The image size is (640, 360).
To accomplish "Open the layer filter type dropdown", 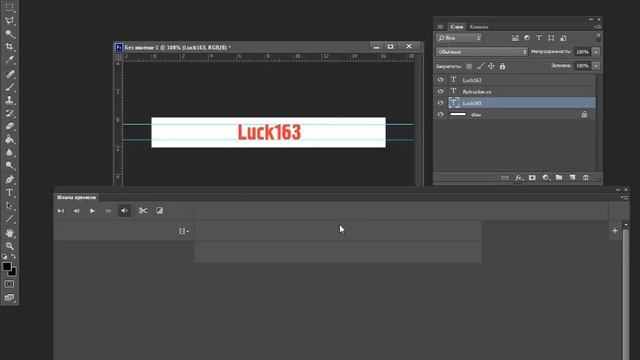I will click(459, 38).
